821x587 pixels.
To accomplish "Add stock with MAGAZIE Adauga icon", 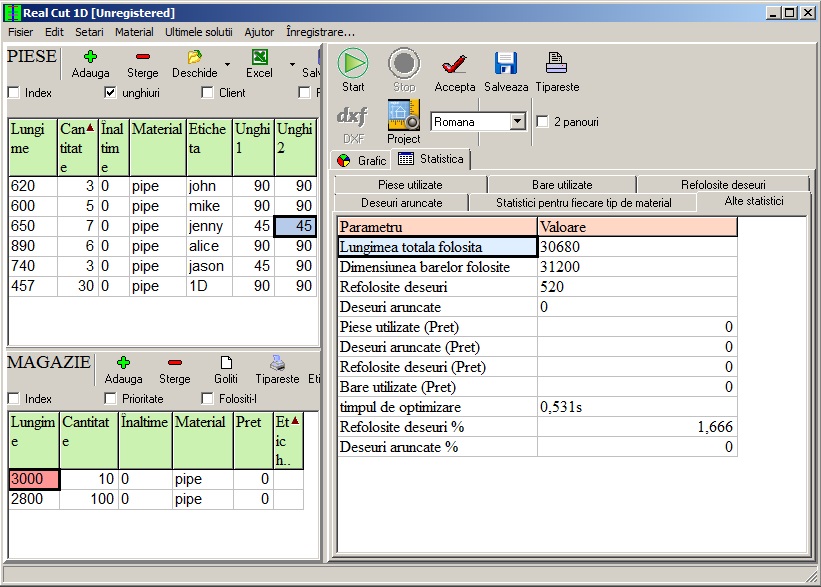I will point(123,363).
